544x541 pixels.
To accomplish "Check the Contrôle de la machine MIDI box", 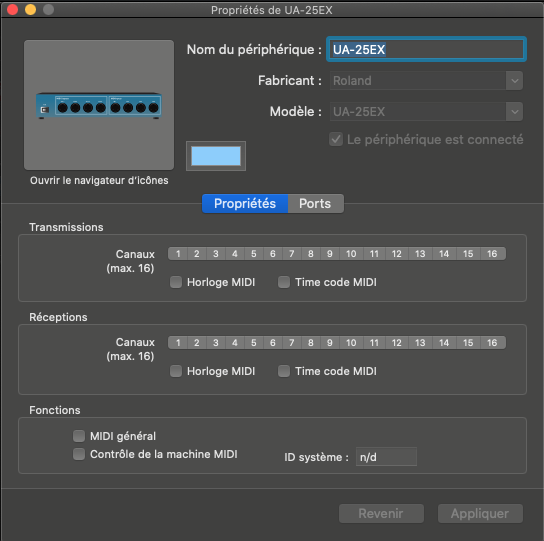I will click(79, 454).
